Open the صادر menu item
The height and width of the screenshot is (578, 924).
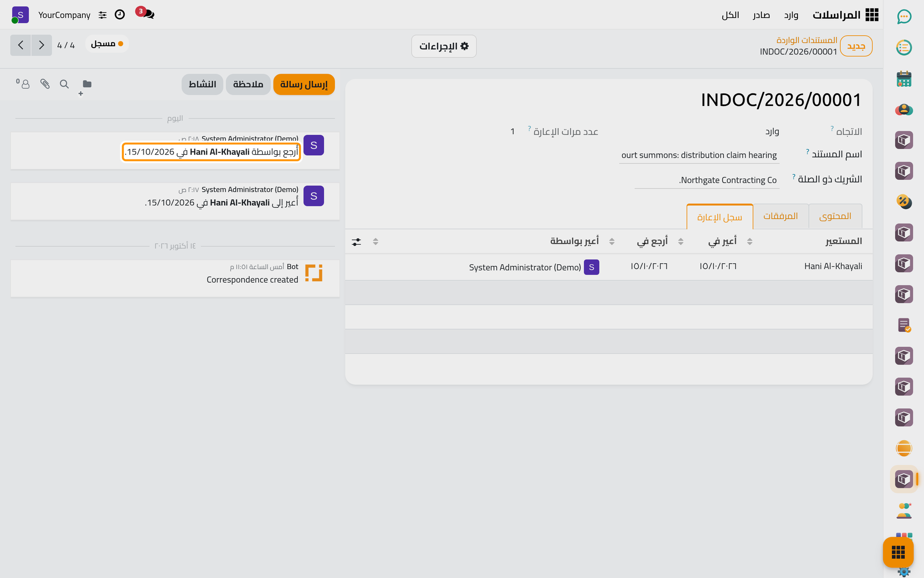(761, 15)
